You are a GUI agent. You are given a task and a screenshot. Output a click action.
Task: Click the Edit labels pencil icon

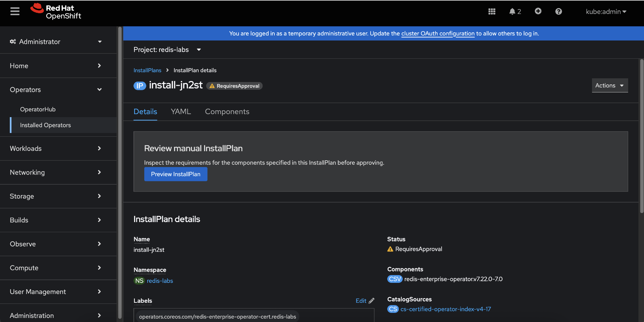click(371, 301)
